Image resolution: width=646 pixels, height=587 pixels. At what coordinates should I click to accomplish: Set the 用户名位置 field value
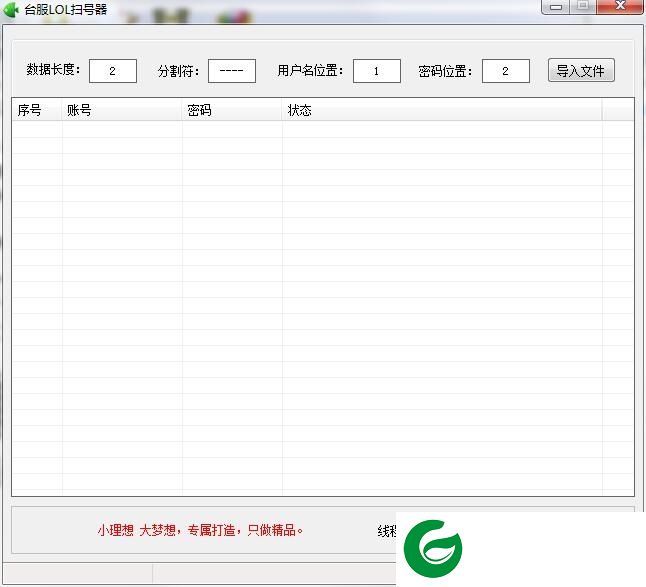click(377, 71)
